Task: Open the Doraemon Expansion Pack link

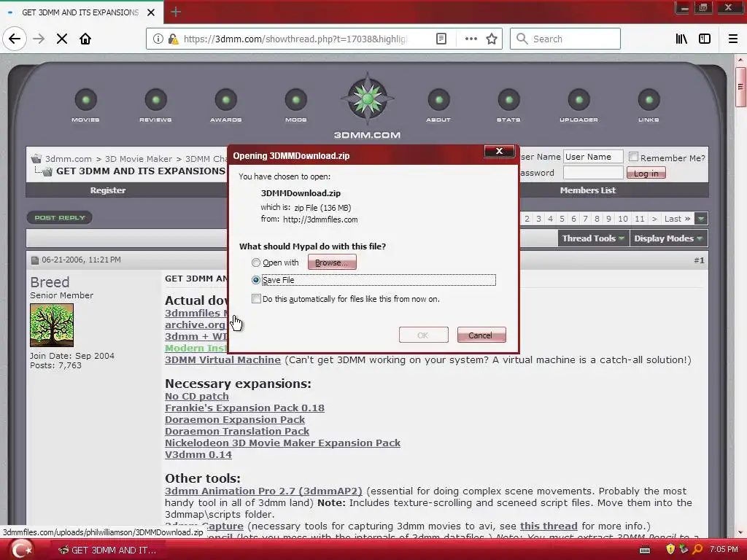Action: [x=235, y=419]
